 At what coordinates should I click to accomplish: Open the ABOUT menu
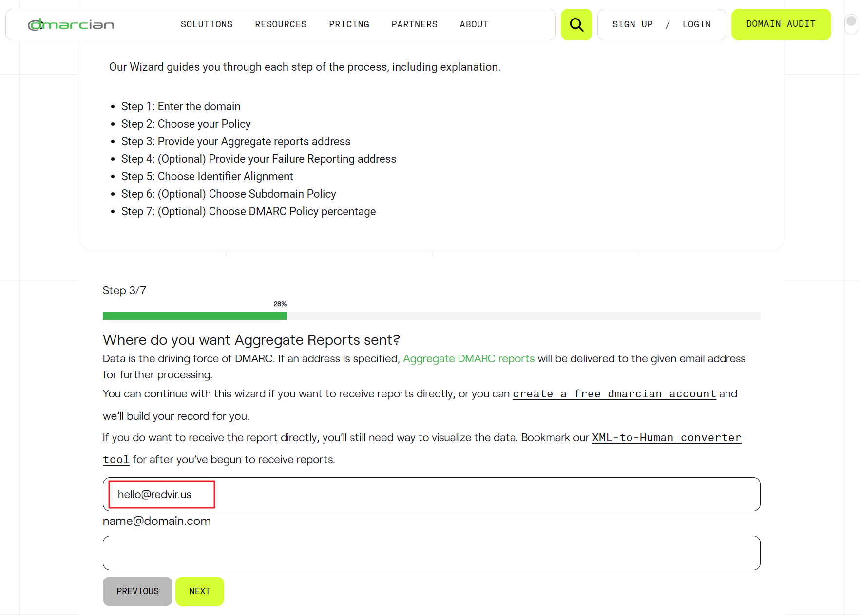point(474,24)
